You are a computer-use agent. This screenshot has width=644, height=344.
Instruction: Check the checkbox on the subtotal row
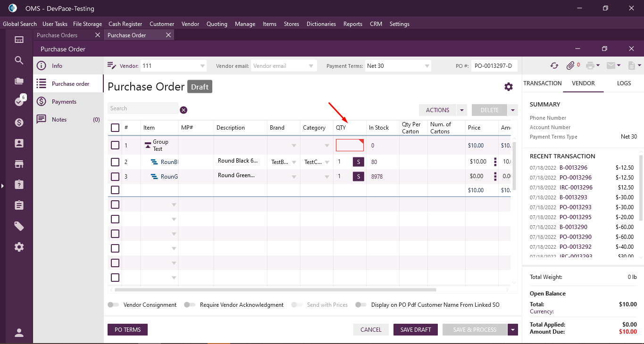(x=115, y=190)
